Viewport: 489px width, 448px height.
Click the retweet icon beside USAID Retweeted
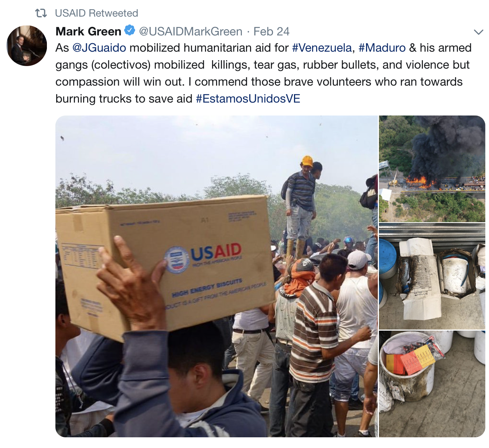pos(41,13)
